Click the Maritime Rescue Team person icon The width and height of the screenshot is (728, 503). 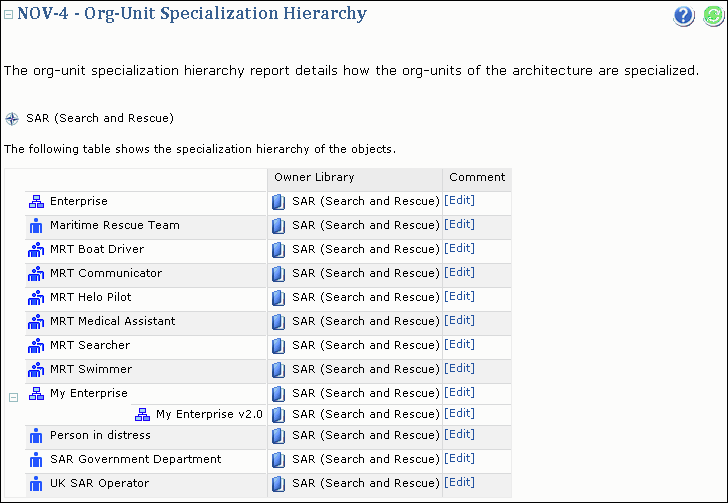click(36, 226)
